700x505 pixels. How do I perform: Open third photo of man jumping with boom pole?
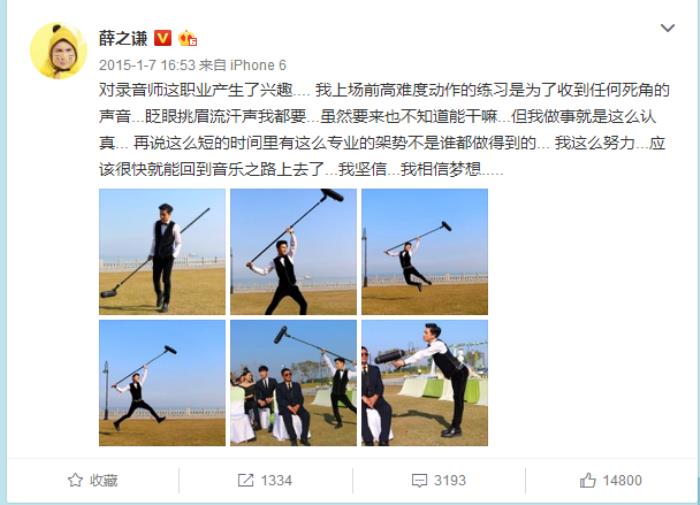click(425, 252)
